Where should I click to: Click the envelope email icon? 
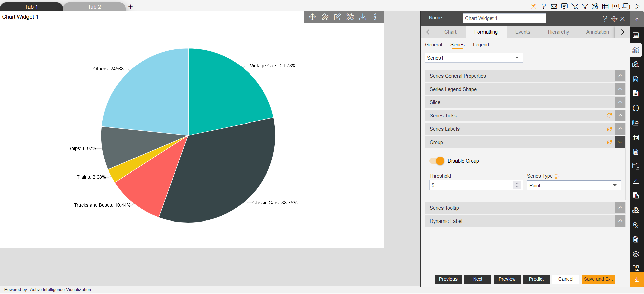point(554,6)
